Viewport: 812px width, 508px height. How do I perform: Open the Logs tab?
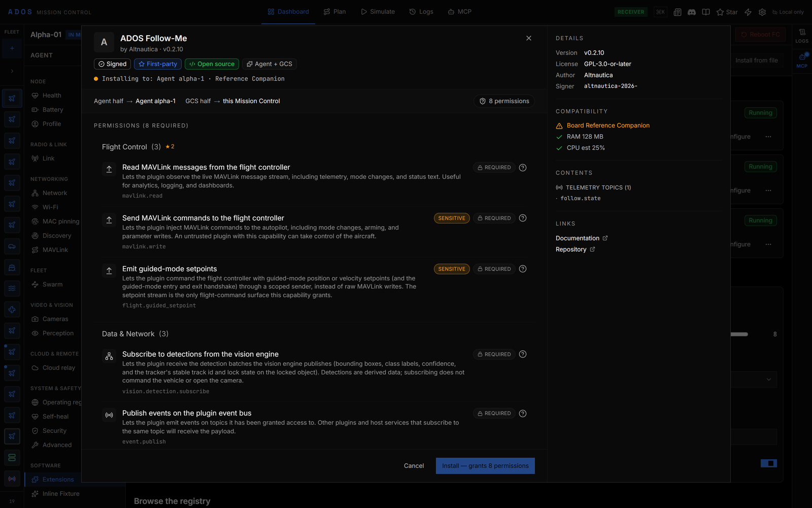click(x=421, y=12)
